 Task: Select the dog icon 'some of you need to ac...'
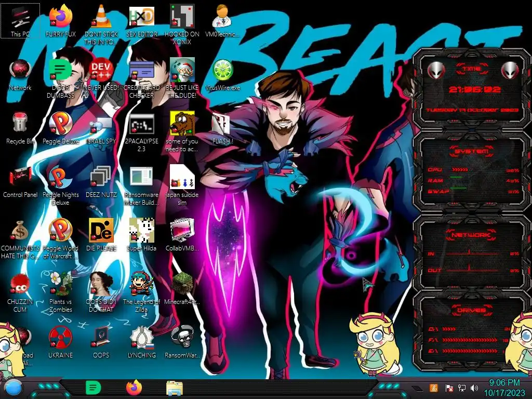coord(182,132)
